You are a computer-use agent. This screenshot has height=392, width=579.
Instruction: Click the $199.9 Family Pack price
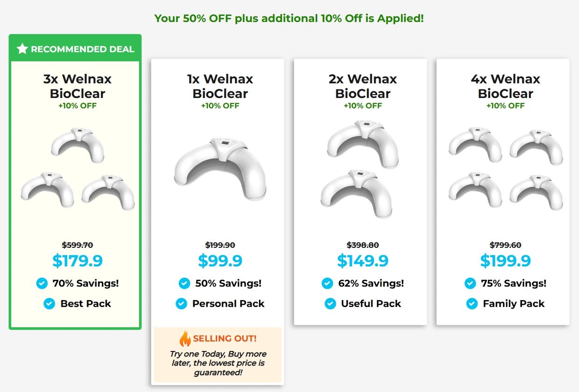point(505,261)
